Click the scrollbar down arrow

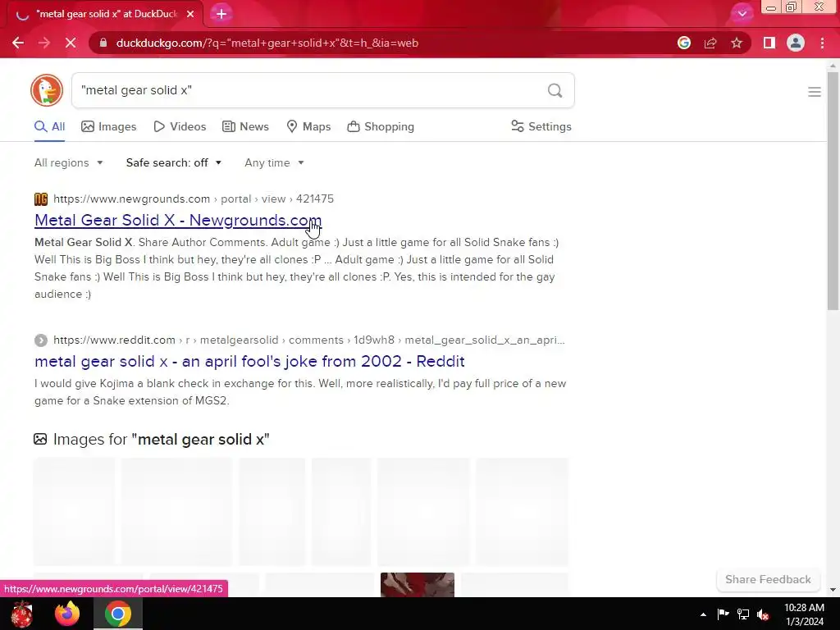[833, 591]
